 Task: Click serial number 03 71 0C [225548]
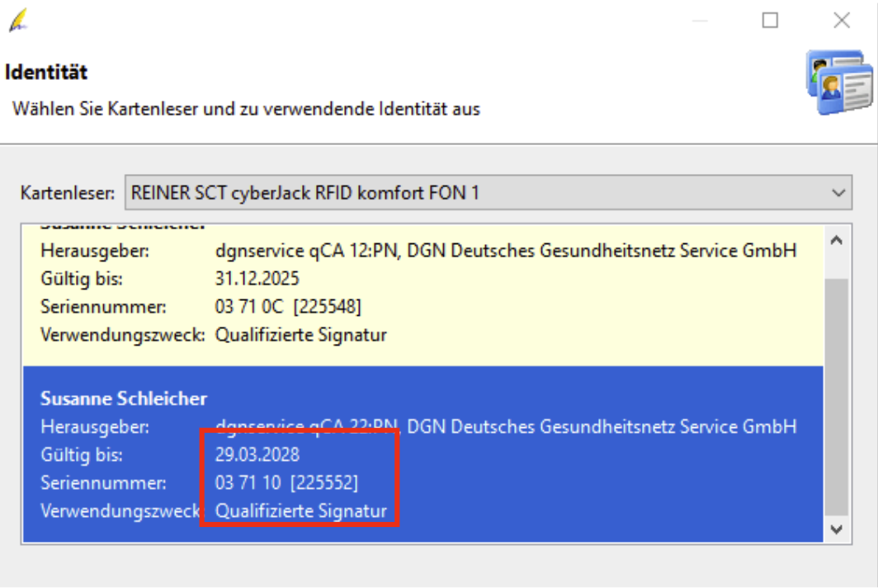(288, 308)
